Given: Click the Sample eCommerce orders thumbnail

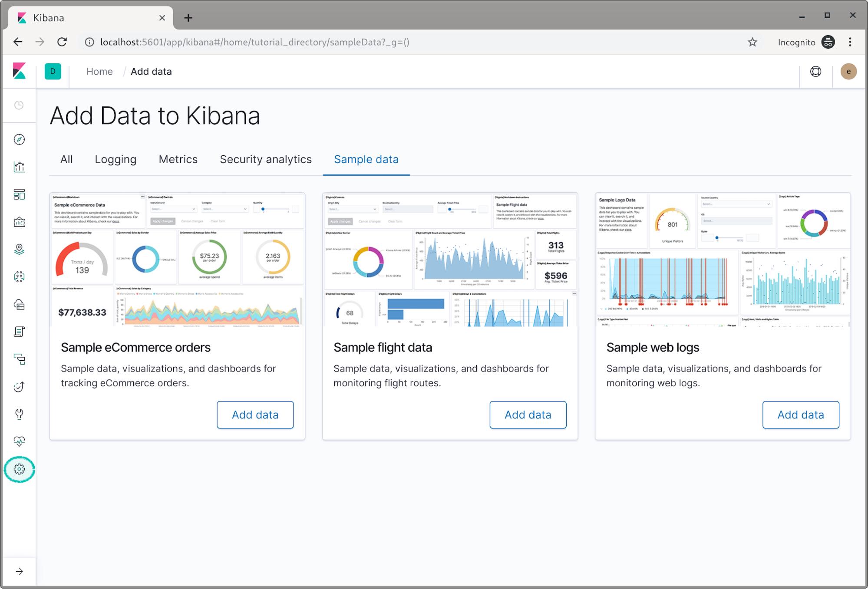Looking at the screenshot, I should (176, 260).
